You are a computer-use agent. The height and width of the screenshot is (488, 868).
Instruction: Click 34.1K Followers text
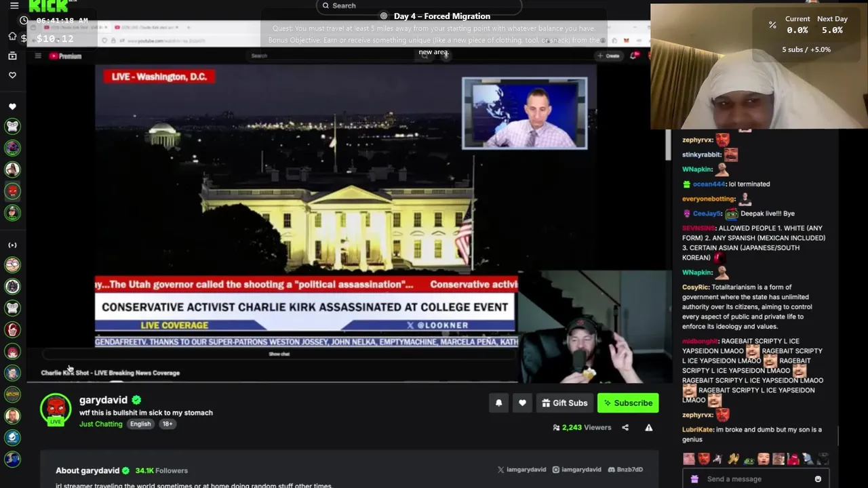tap(161, 470)
